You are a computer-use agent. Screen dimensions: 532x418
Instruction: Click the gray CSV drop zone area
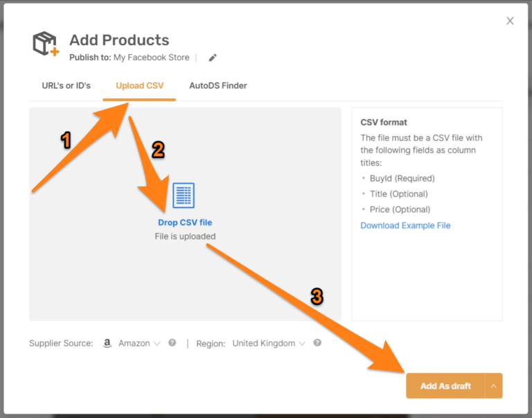click(185, 214)
